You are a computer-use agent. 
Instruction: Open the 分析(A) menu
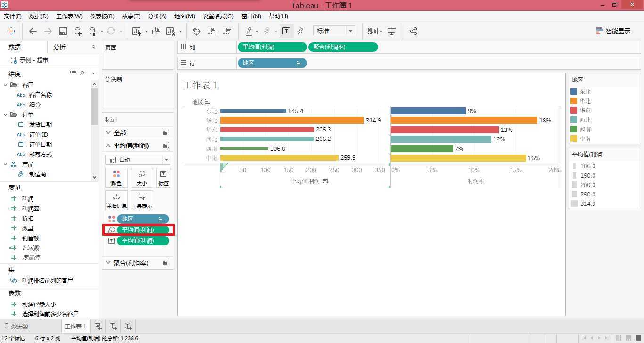coord(157,16)
